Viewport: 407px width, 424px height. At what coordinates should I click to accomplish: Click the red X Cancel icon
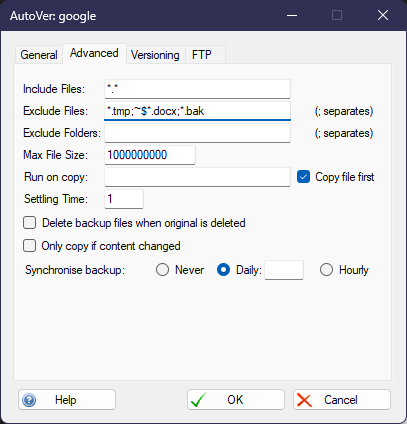tap(304, 400)
